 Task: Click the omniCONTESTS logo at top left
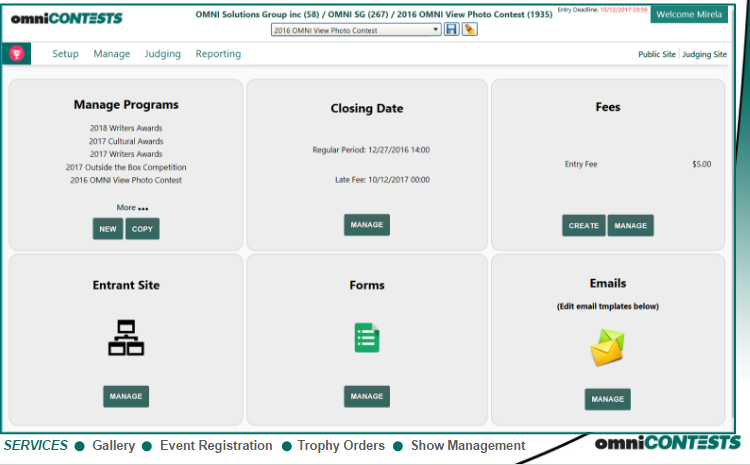coord(66,18)
